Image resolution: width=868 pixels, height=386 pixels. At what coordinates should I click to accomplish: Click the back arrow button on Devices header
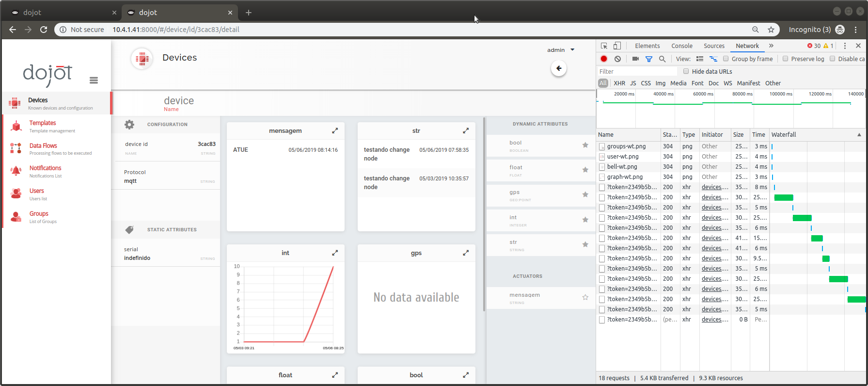click(559, 68)
